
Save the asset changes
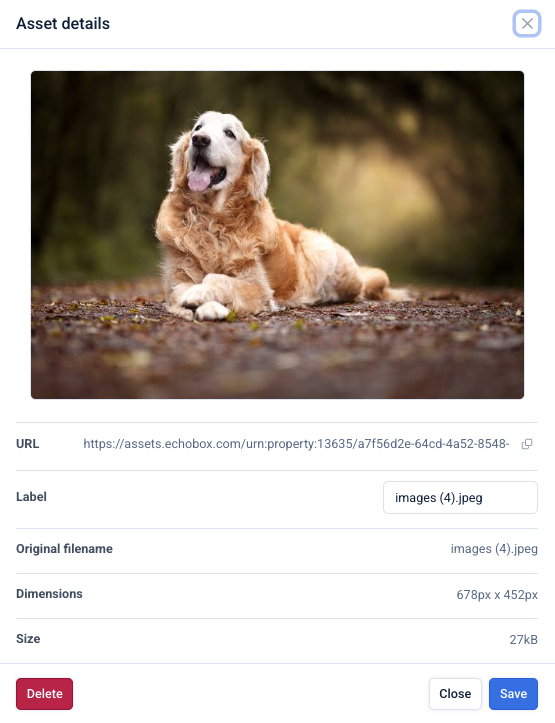pos(513,693)
